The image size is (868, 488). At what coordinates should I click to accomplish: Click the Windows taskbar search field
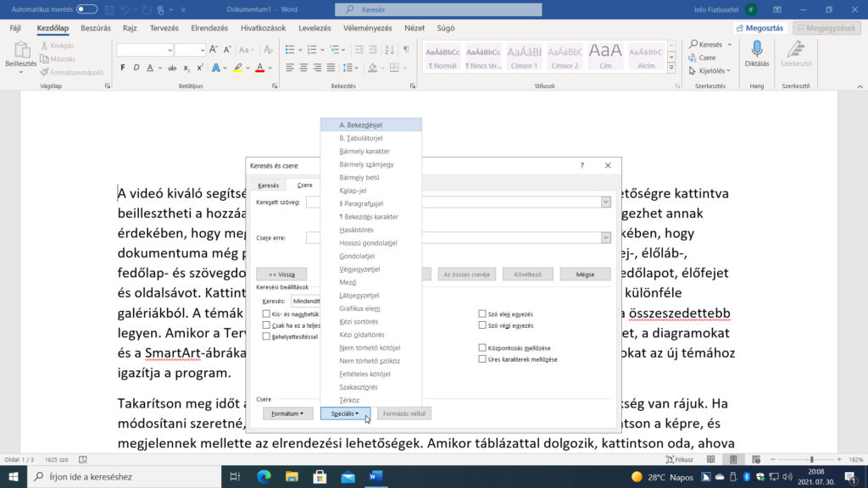[x=125, y=476]
